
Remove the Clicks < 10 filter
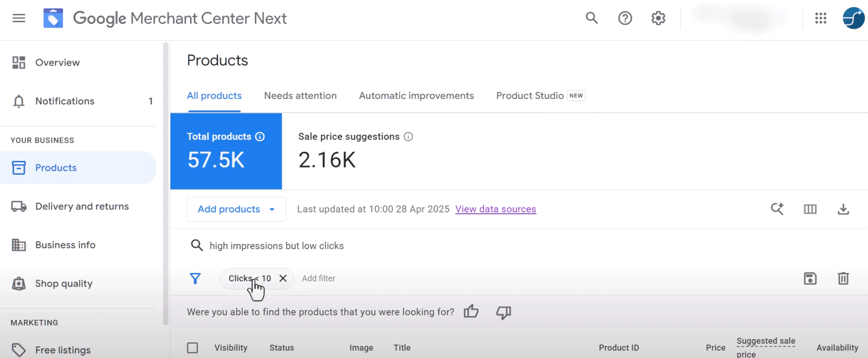pyautogui.click(x=283, y=278)
